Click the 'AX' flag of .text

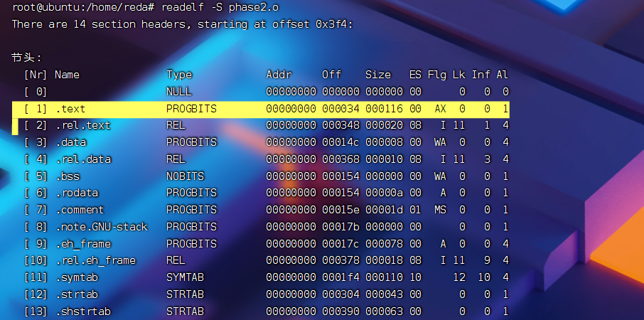pos(440,109)
